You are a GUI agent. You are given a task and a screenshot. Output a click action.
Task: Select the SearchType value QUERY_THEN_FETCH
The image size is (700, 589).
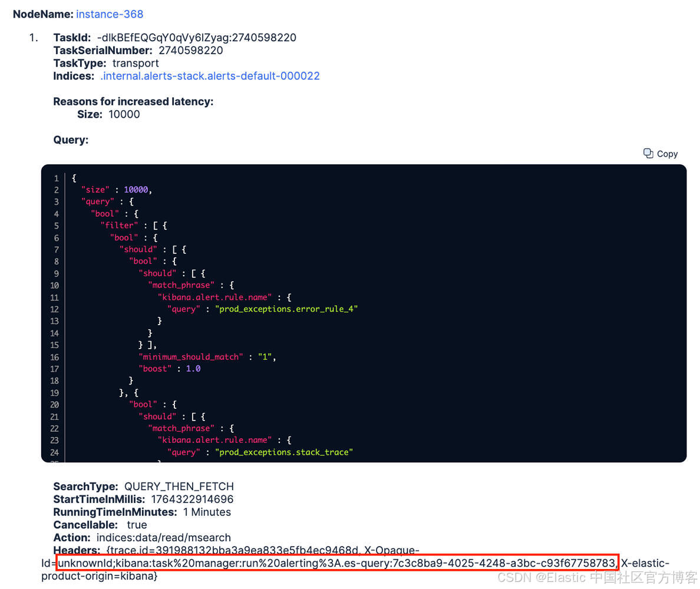tap(179, 487)
